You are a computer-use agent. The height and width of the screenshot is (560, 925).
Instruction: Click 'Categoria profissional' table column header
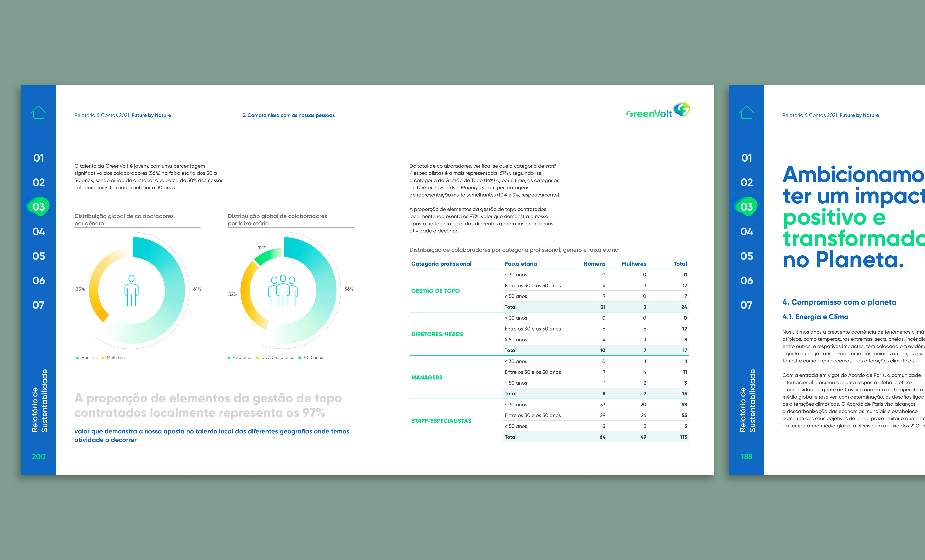pos(441,264)
